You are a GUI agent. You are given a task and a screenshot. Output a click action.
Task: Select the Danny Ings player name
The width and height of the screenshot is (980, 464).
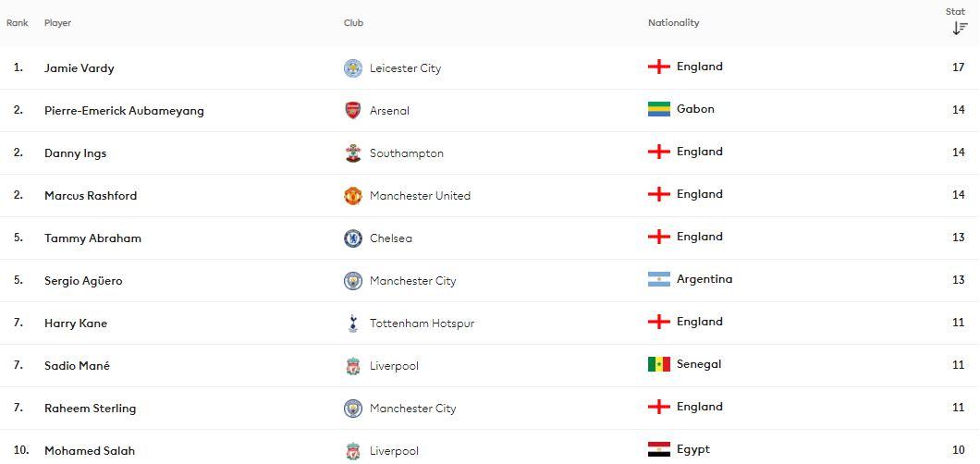pyautogui.click(x=76, y=153)
